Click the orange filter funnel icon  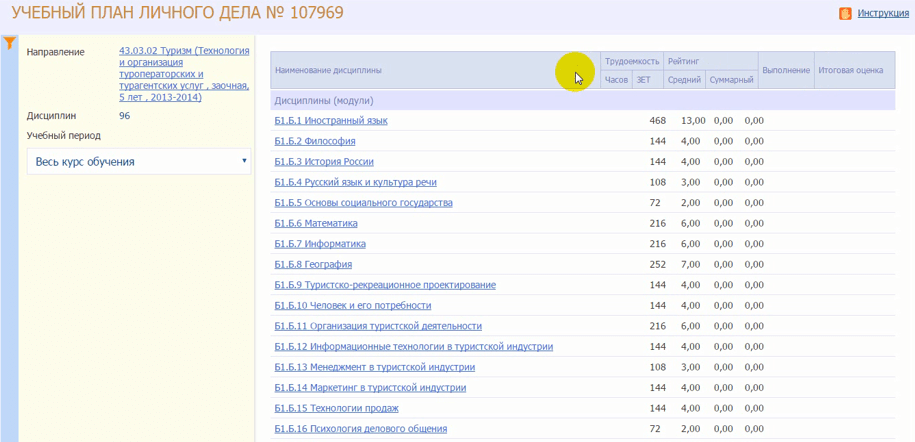9,43
